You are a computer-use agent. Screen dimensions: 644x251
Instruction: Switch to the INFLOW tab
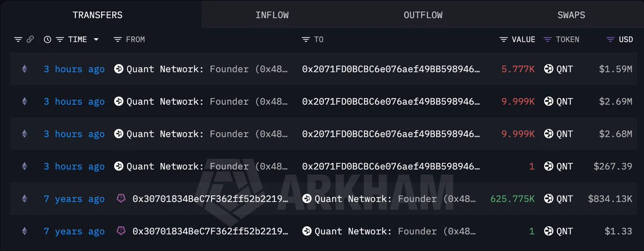click(x=272, y=15)
